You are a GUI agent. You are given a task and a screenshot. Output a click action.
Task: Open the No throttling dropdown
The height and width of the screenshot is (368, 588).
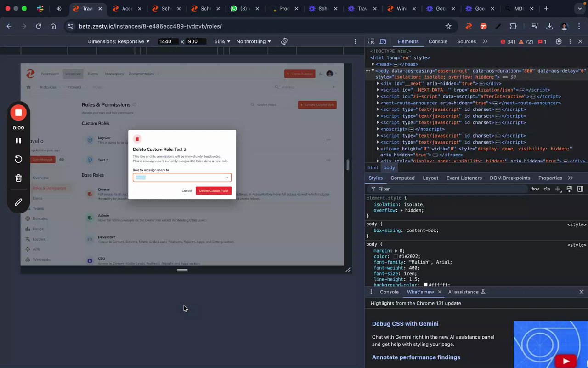click(254, 41)
